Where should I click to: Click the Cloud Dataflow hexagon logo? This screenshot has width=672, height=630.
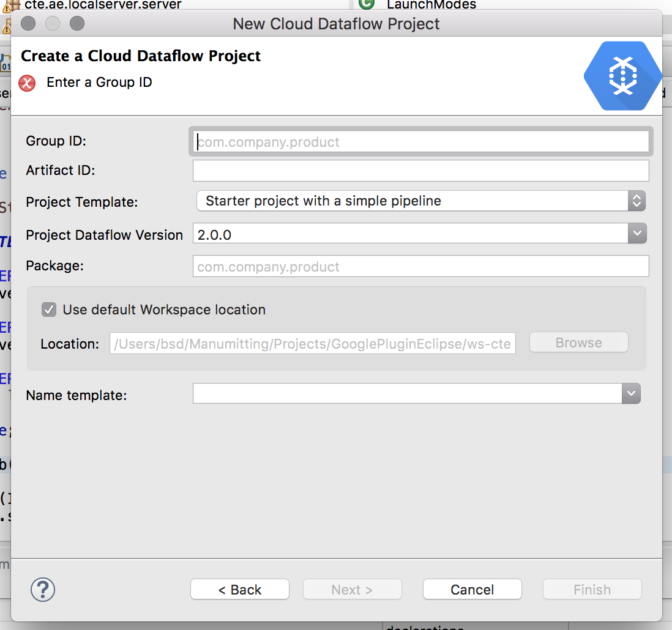[x=622, y=76]
